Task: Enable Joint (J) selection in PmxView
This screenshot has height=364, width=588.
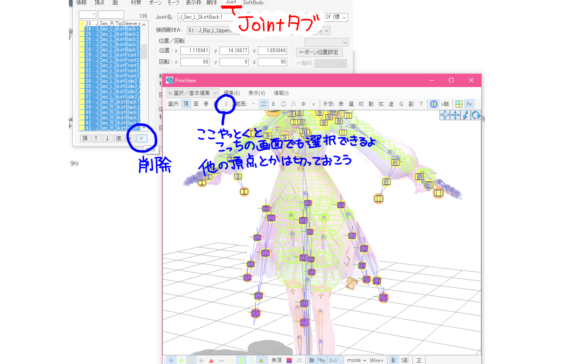Action: [226, 104]
